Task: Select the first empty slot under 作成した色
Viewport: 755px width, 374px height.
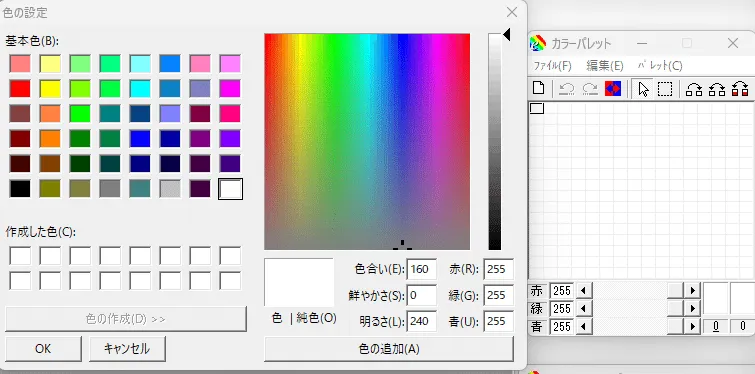Action: coord(20,256)
